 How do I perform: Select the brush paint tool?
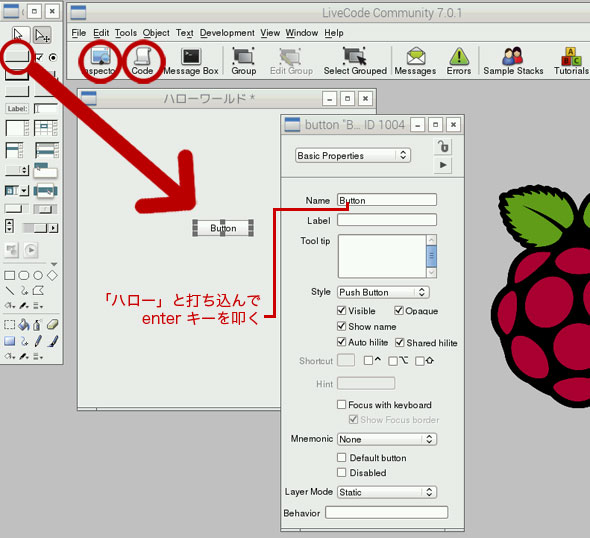point(53,341)
